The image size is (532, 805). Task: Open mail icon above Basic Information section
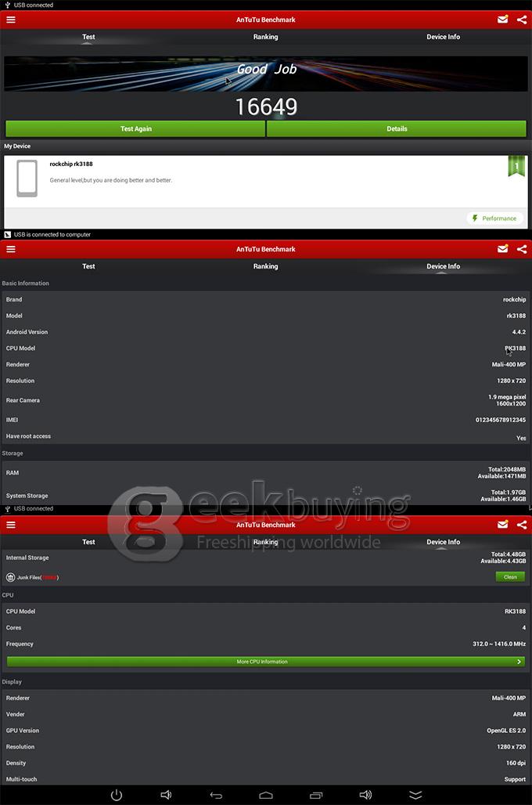pos(503,249)
